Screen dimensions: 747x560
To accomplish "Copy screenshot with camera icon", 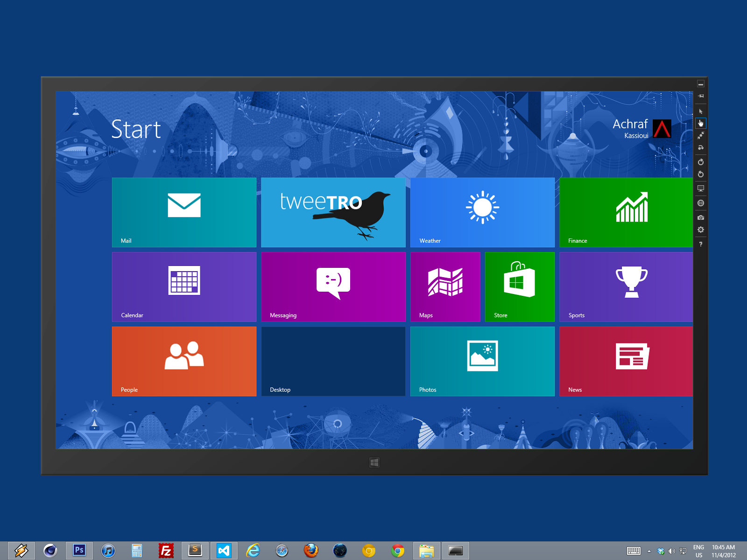I will point(701,217).
